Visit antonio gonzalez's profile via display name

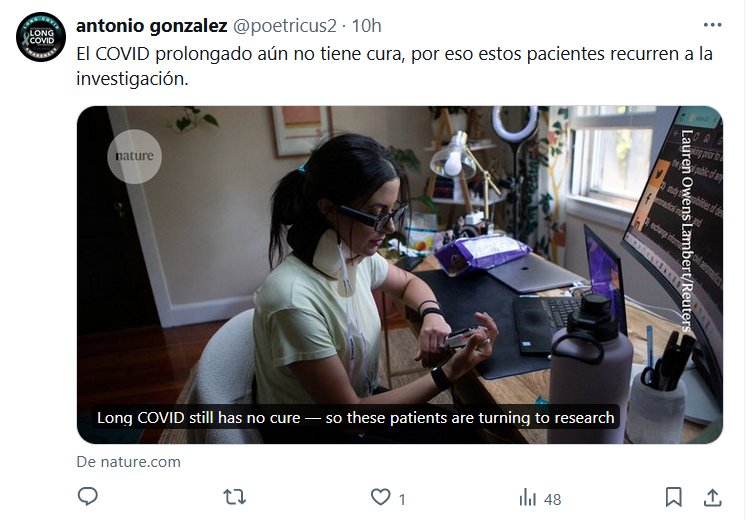151,26
